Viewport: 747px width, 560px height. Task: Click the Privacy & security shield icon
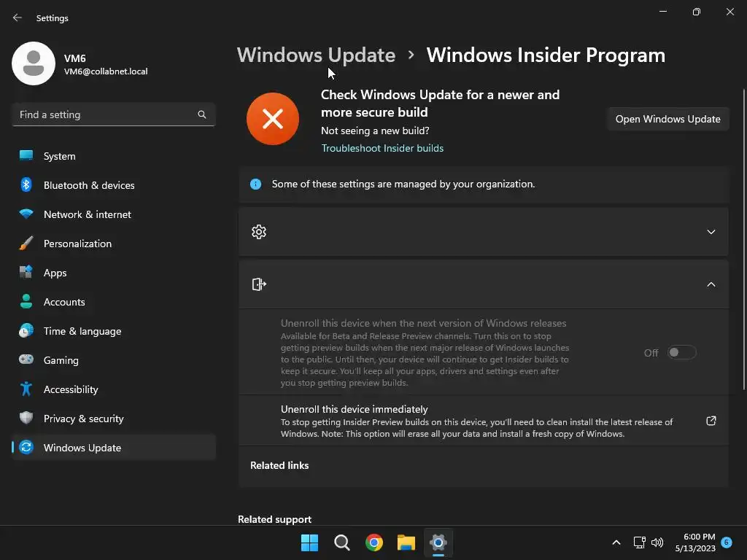tap(26, 418)
